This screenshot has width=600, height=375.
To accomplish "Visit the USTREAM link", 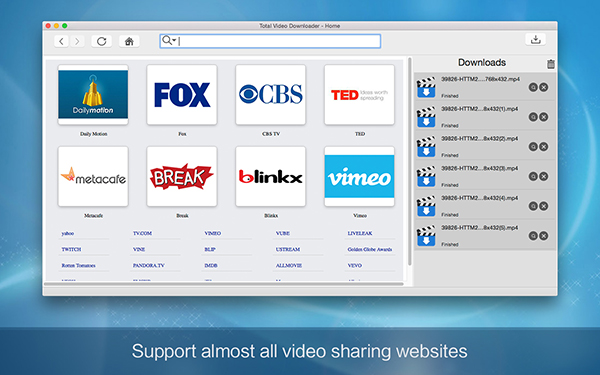I will point(288,249).
